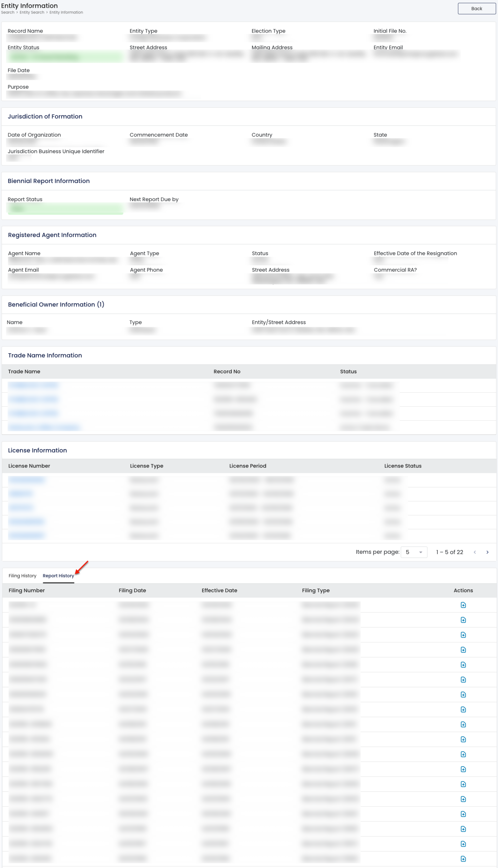Viewport: 498px width, 868px height.
Task: Click the "Commercial RA?" label
Action: pyautogui.click(x=395, y=270)
